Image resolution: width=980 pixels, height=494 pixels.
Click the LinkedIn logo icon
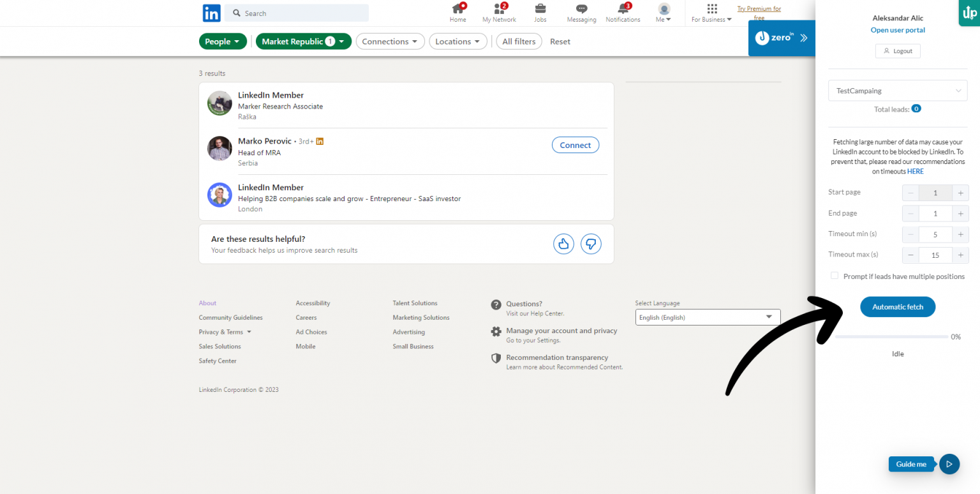[x=211, y=13]
